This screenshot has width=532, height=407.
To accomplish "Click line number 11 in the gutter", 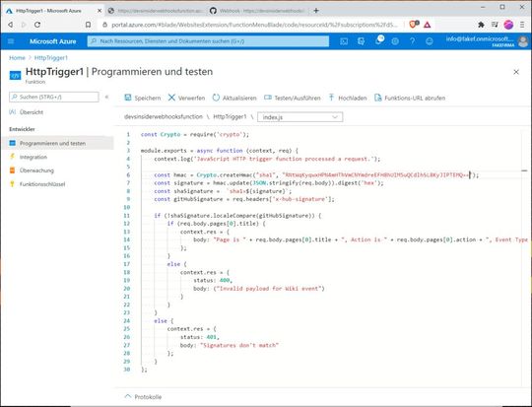I will (x=126, y=216).
